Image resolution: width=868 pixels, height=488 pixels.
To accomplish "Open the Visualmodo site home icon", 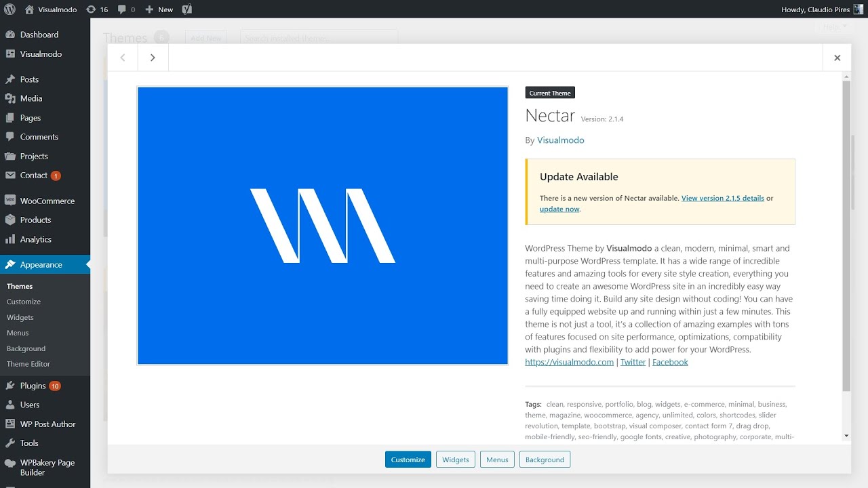I will 29,9.
